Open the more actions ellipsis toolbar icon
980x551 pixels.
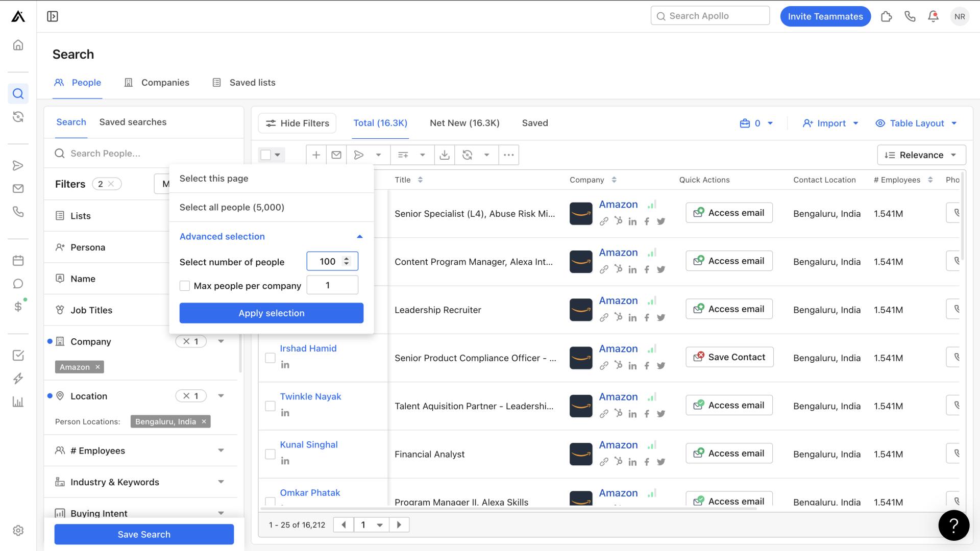point(508,155)
